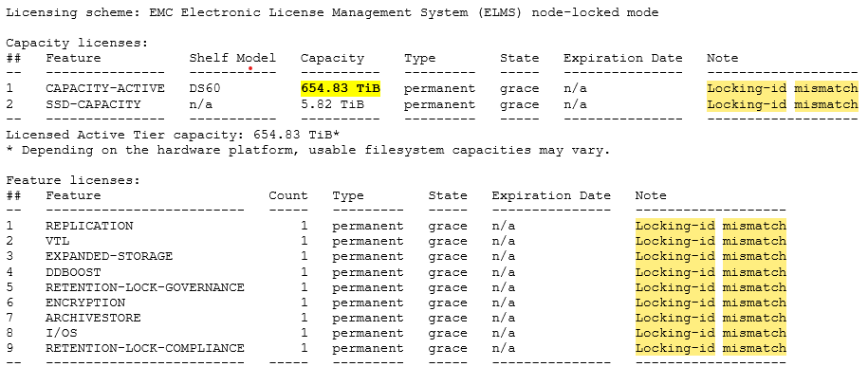Click 'Locking-id mismatch' note for SSD-CAPACITY
This screenshot has height=367, width=868.
coord(783,104)
